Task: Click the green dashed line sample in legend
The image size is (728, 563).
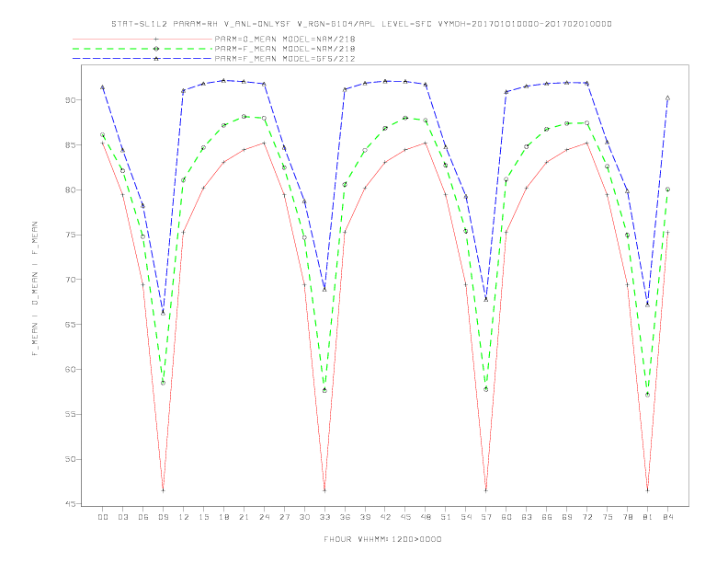Action: (x=142, y=49)
